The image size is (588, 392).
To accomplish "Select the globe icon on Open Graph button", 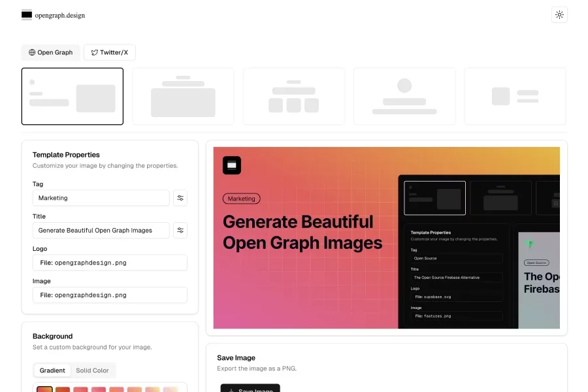I will click(31, 52).
